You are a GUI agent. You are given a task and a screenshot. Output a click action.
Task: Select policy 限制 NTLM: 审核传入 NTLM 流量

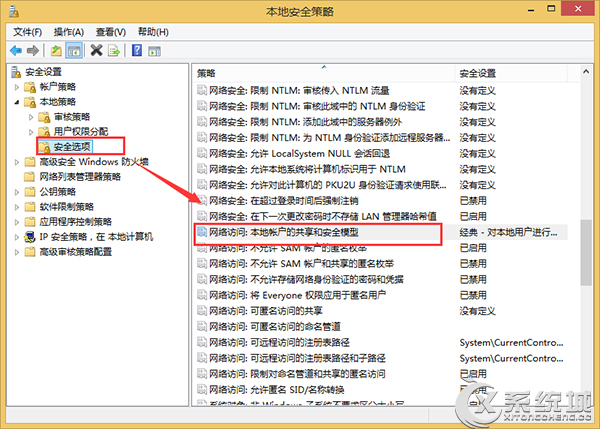click(299, 91)
